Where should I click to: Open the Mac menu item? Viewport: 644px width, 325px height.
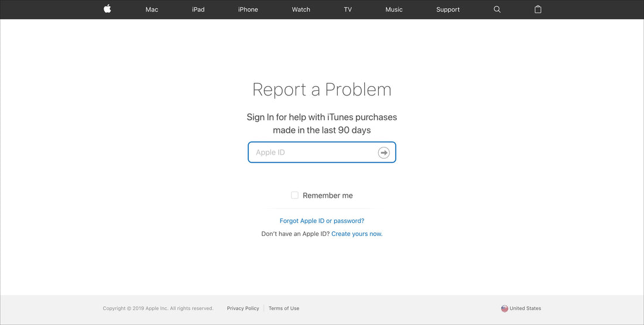pos(152,9)
